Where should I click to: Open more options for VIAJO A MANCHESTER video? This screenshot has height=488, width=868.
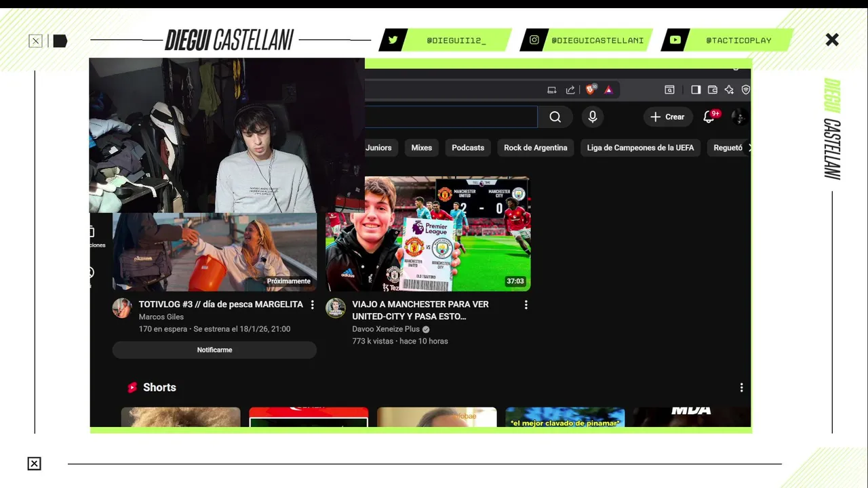(x=526, y=305)
